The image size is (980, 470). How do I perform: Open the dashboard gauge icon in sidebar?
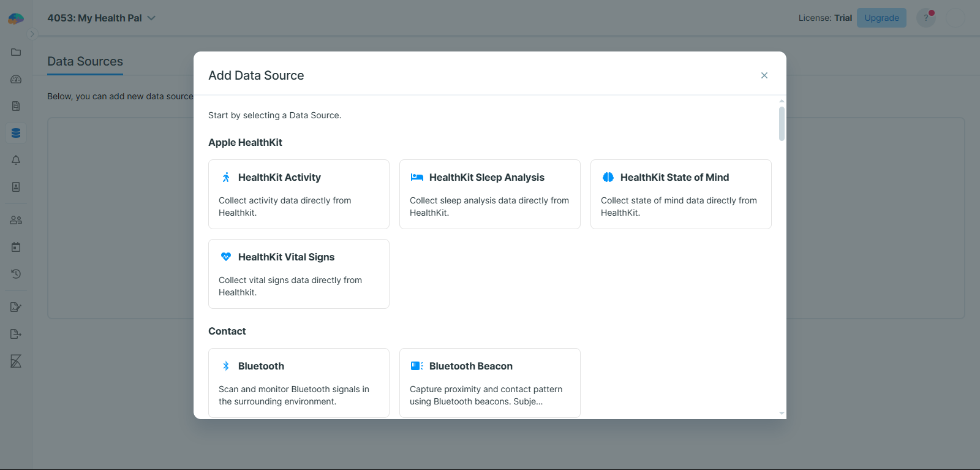(16, 79)
